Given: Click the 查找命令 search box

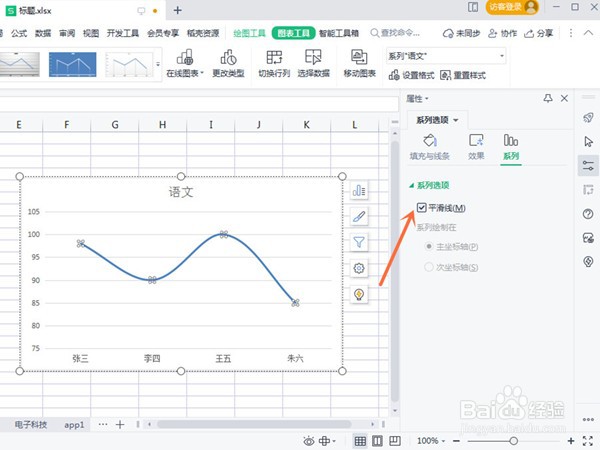Looking at the screenshot, I should [395, 33].
